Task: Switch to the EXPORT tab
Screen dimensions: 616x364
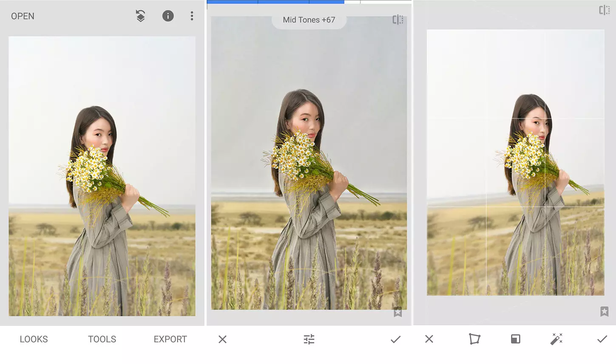Action: pyautogui.click(x=170, y=339)
